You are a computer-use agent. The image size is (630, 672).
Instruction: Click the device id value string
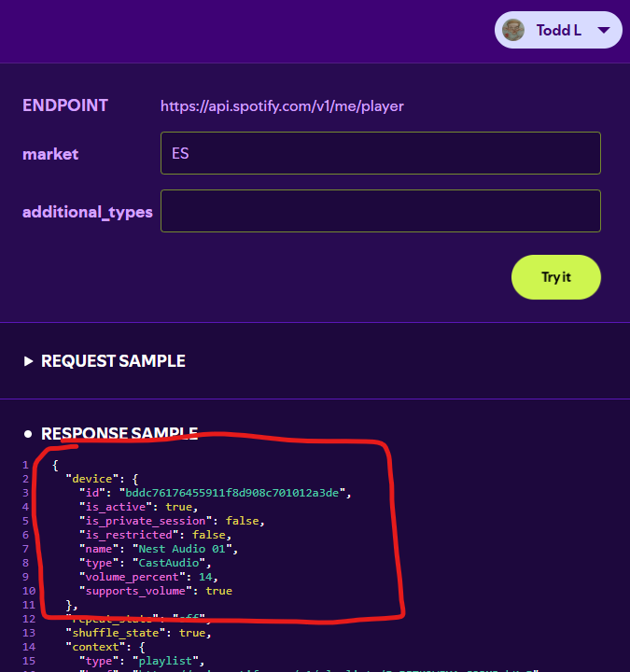(x=235, y=492)
